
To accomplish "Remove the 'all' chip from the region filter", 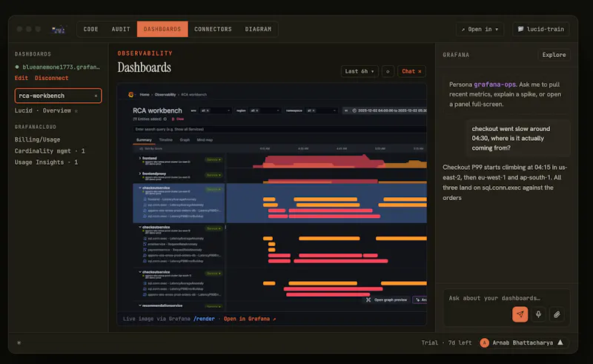I will (257, 110).
